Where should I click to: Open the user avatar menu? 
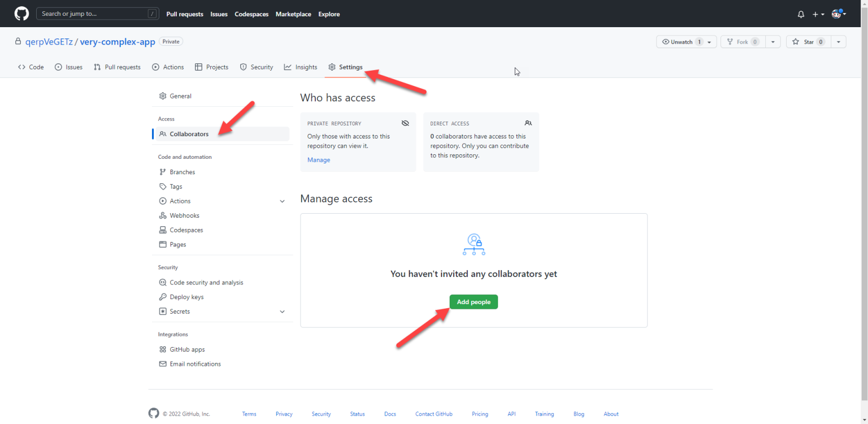click(x=839, y=14)
